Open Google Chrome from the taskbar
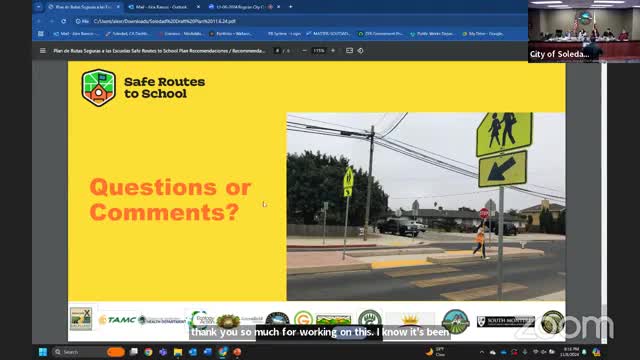This screenshot has width=640, height=360. (148, 352)
